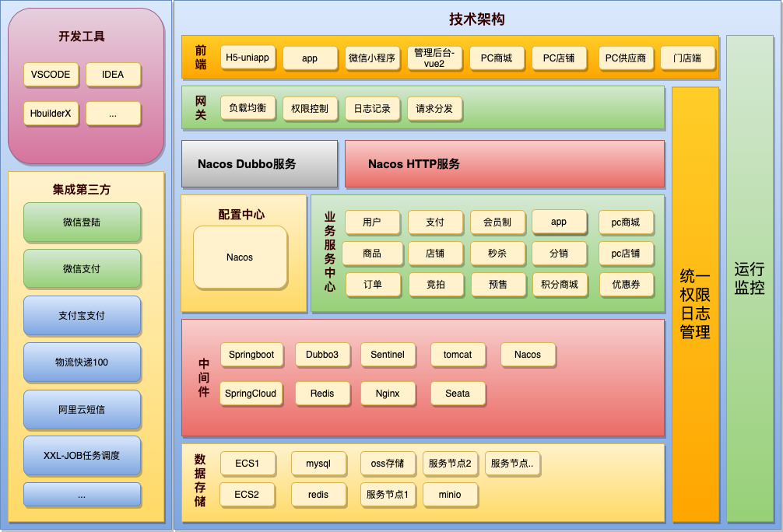Select the 请求分发 box
This screenshot has width=783, height=532.
pyautogui.click(x=434, y=108)
